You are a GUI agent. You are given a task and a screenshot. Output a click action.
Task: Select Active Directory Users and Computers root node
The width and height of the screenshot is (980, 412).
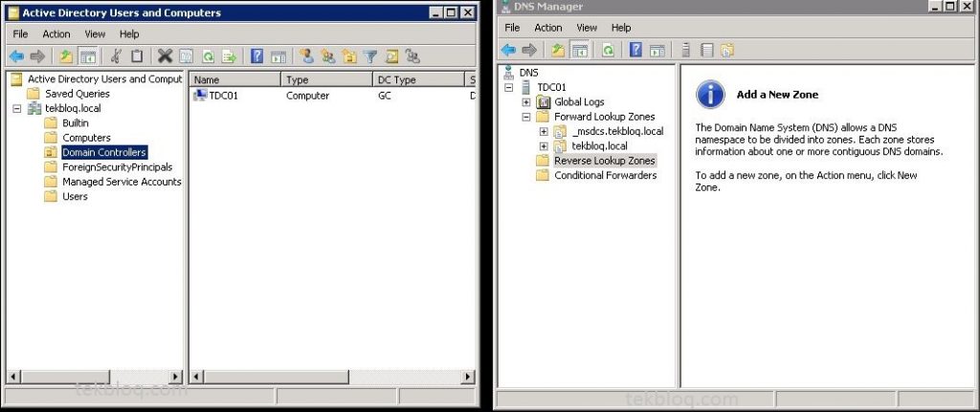coord(105,79)
